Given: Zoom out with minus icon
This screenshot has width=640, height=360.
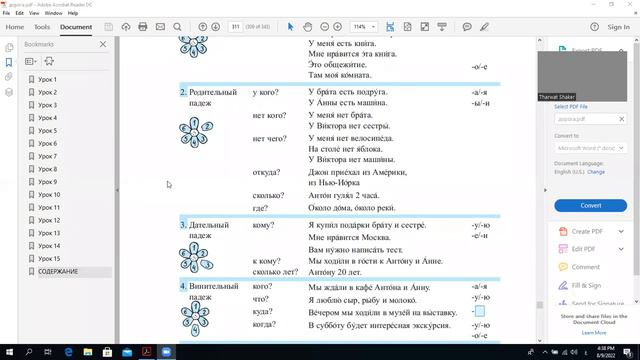Looking at the screenshot, I should [x=324, y=27].
